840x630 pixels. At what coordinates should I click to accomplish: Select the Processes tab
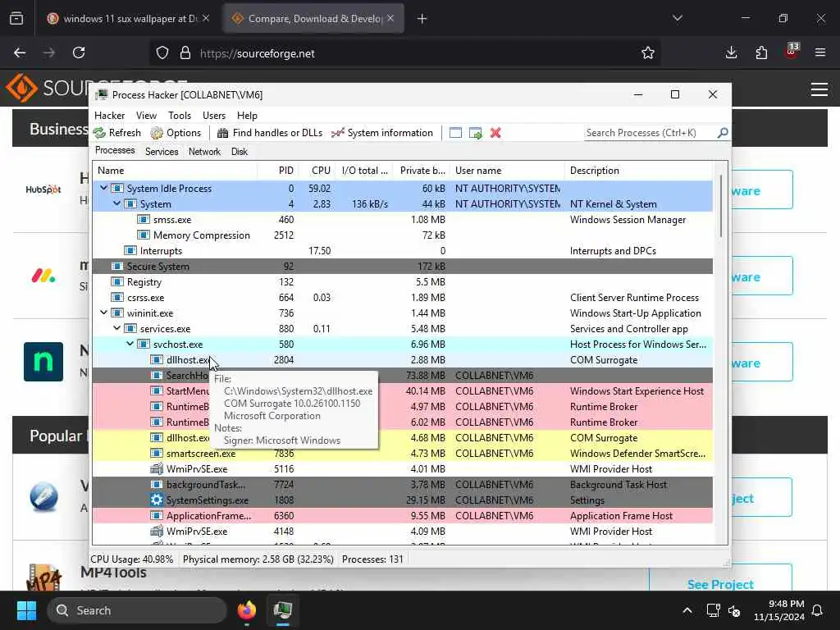115,151
